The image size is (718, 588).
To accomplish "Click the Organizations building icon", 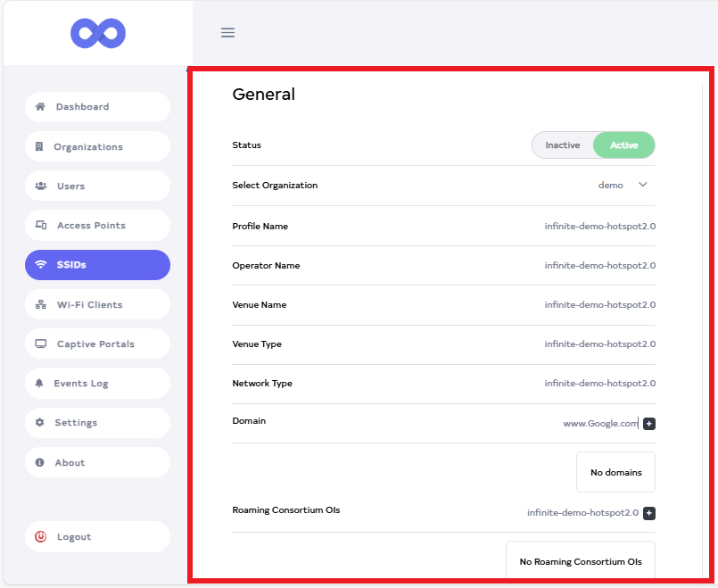I will [x=39, y=147].
